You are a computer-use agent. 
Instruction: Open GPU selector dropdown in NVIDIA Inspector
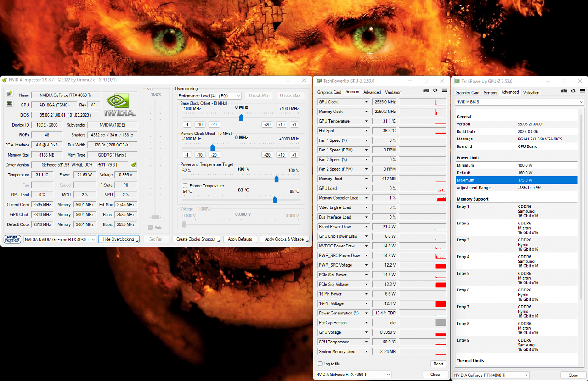point(60,239)
